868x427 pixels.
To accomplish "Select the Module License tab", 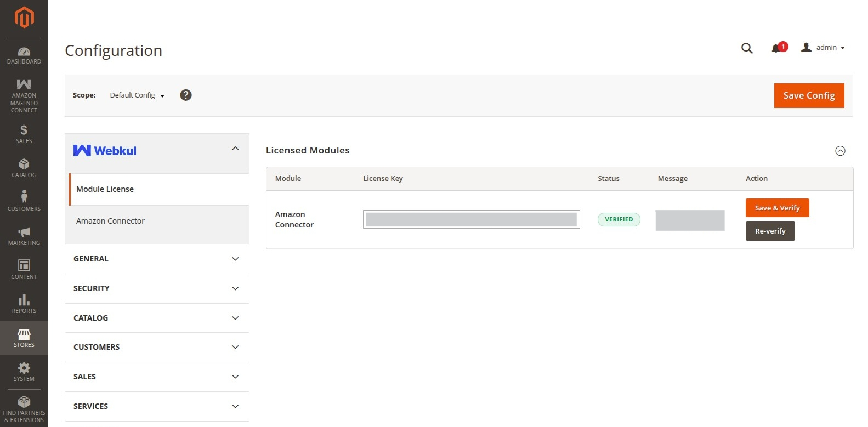I will point(159,189).
